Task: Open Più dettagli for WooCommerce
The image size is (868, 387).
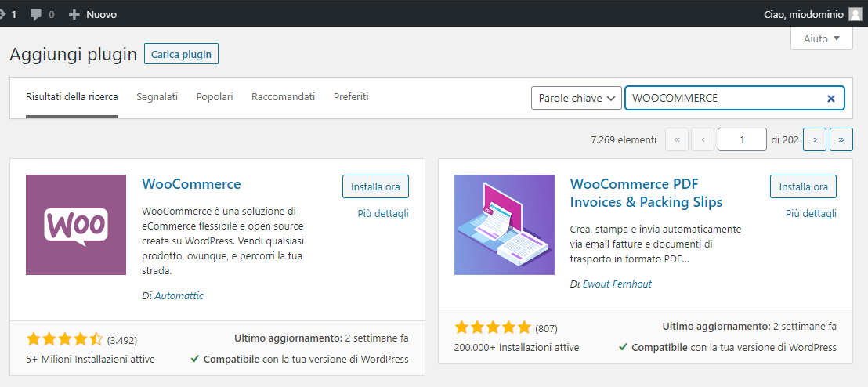Action: coord(383,214)
